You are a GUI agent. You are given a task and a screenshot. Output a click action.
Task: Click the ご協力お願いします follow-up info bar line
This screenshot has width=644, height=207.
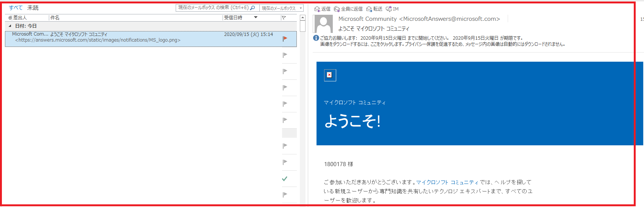tap(421, 38)
